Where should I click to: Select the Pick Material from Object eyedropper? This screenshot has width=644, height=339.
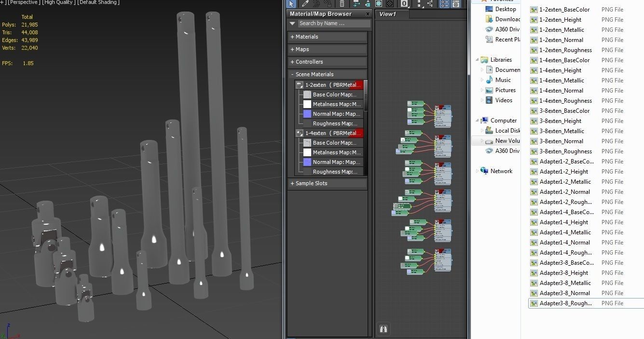coord(304,5)
